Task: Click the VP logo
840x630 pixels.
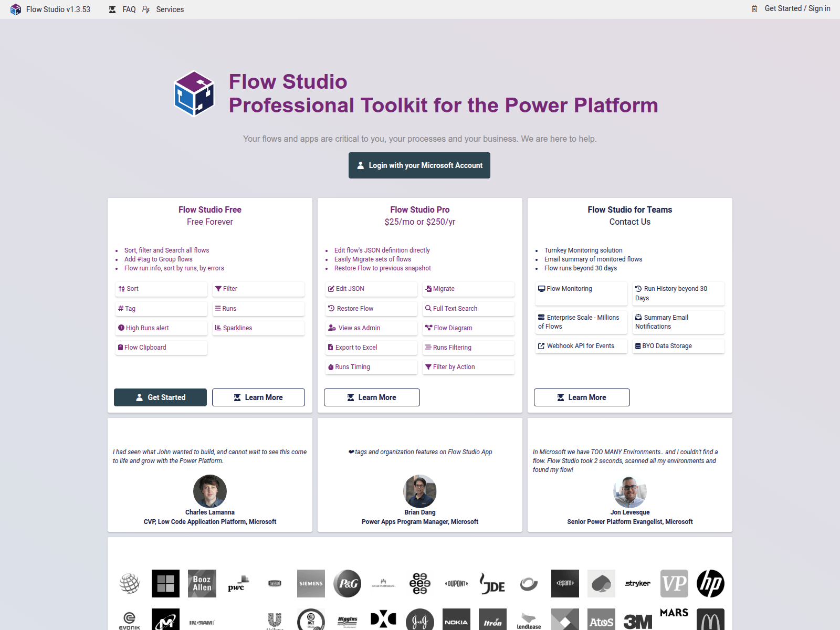Action: pyautogui.click(x=674, y=583)
